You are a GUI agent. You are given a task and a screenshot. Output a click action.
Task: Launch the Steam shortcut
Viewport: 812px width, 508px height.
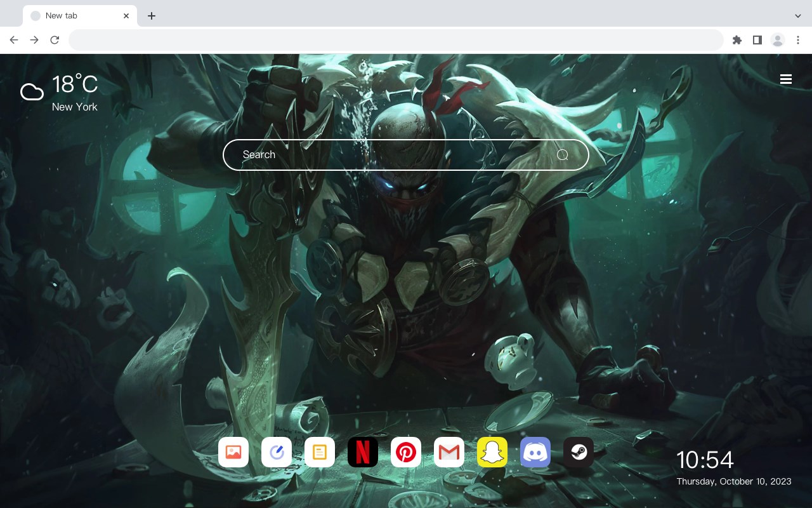[x=579, y=452]
